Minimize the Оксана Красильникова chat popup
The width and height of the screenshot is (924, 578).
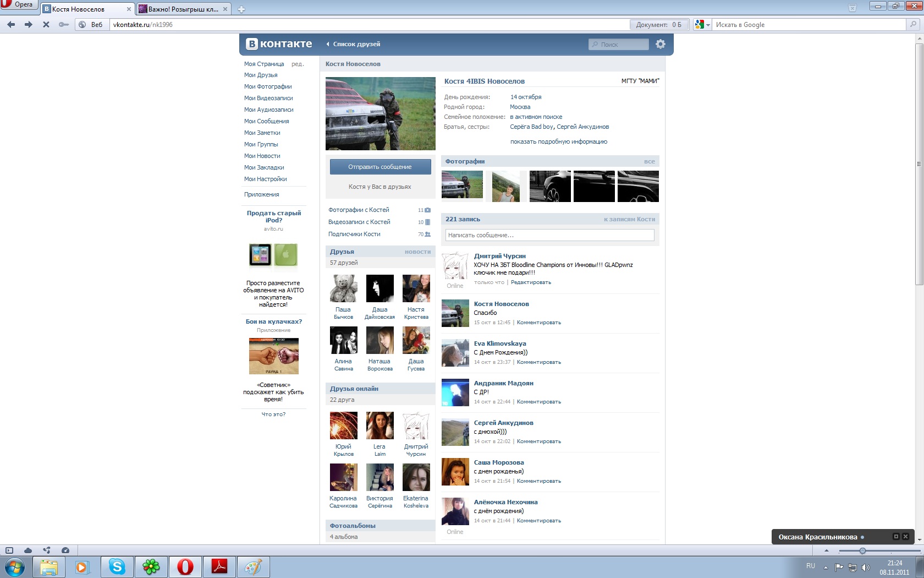(x=896, y=537)
